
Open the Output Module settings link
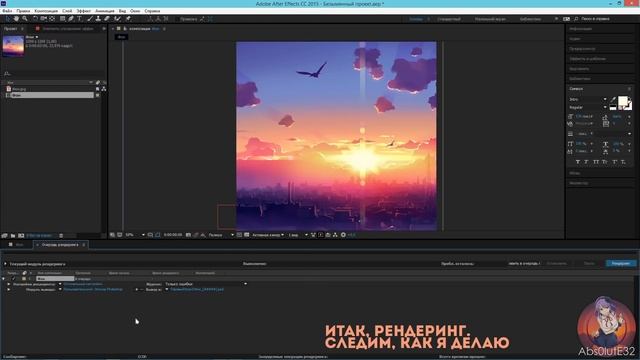point(93,289)
